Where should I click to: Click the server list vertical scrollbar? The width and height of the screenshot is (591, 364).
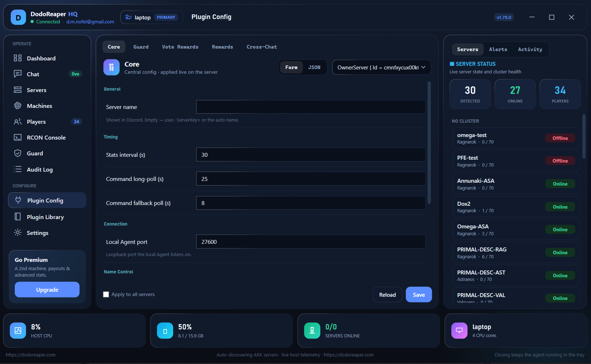coord(584,136)
